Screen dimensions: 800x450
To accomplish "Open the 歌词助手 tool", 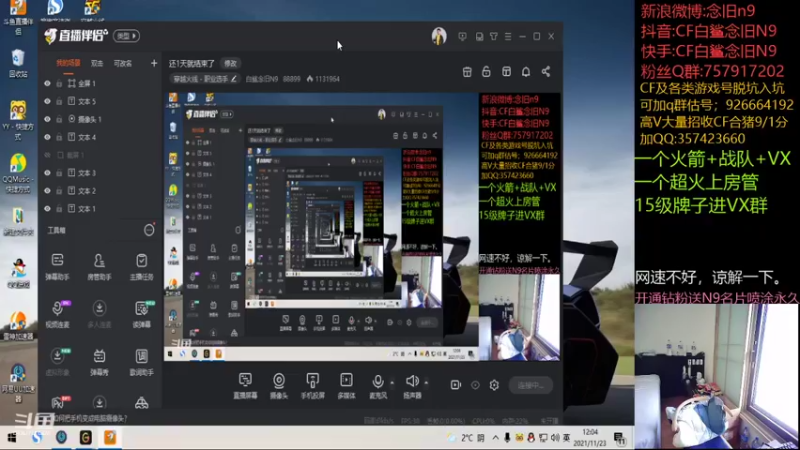I will (141, 362).
